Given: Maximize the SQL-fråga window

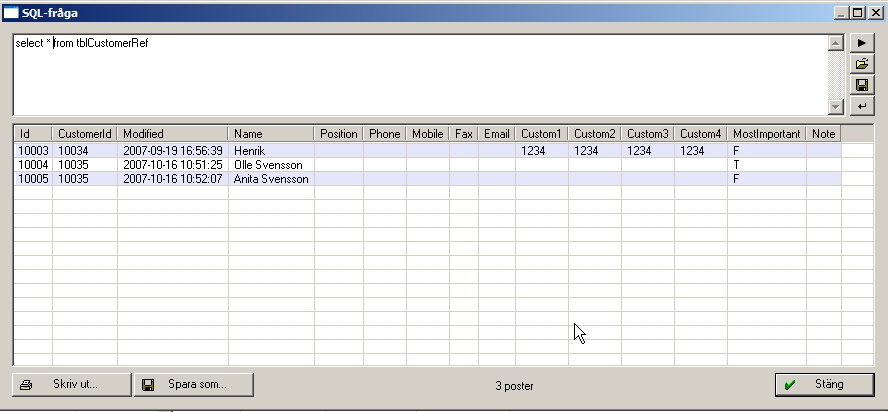Looking at the screenshot, I should (857, 12).
